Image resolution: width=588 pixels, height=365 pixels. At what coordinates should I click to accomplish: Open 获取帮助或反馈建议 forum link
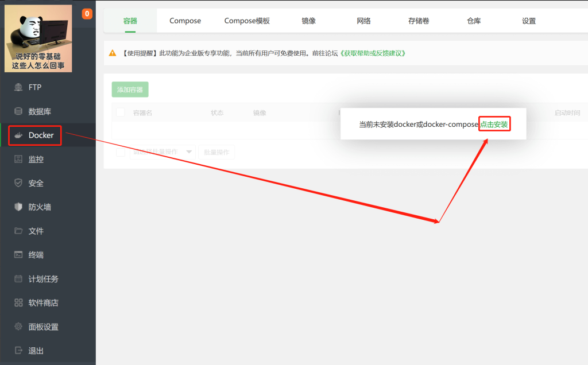click(373, 53)
